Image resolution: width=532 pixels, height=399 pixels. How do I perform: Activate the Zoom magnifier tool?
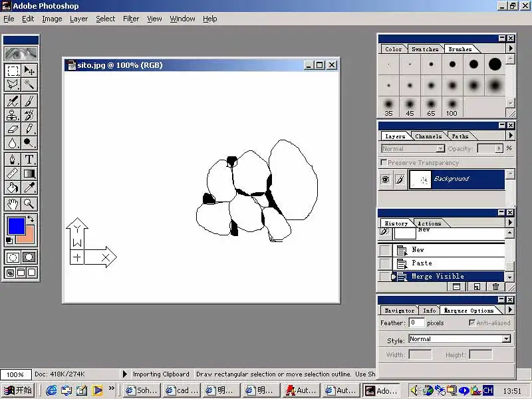[x=29, y=204]
